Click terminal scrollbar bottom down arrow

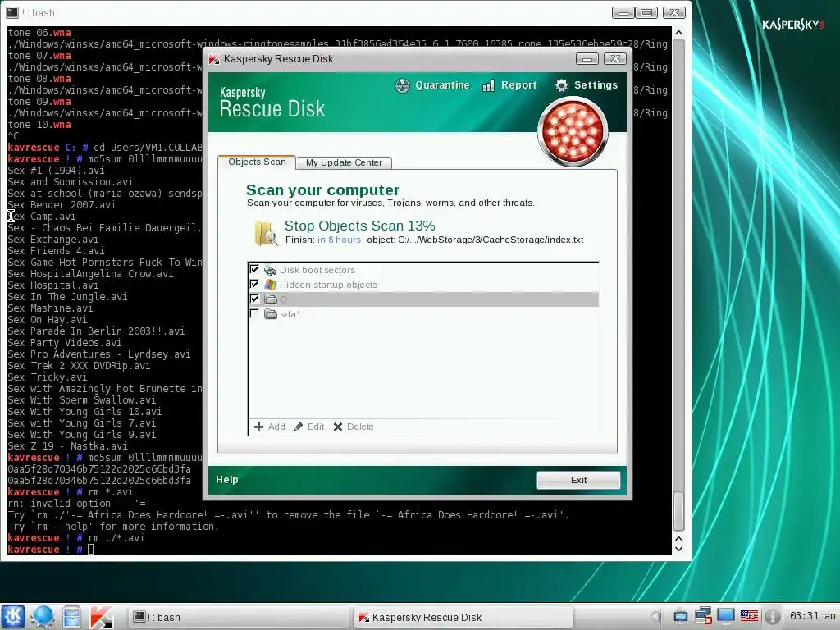pos(678,549)
